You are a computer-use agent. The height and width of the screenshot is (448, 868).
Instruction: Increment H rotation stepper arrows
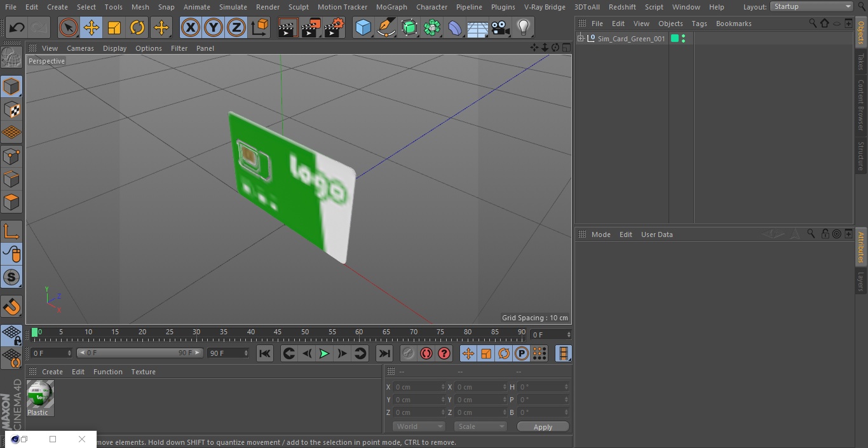point(567,387)
